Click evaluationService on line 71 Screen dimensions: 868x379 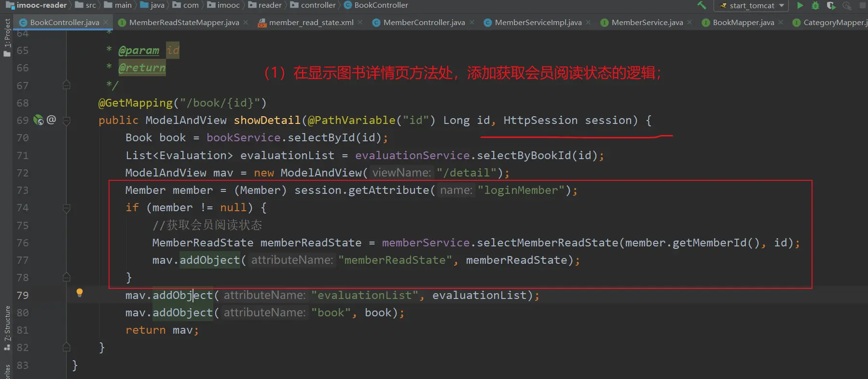413,155
